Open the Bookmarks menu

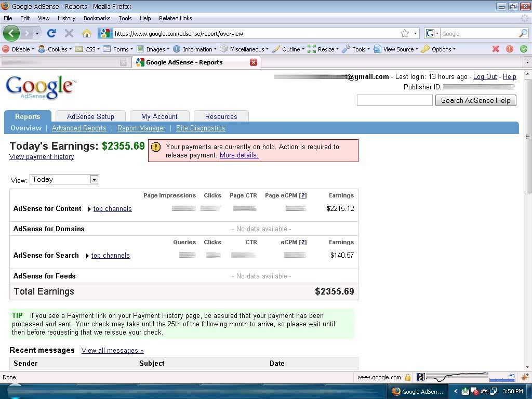click(97, 18)
